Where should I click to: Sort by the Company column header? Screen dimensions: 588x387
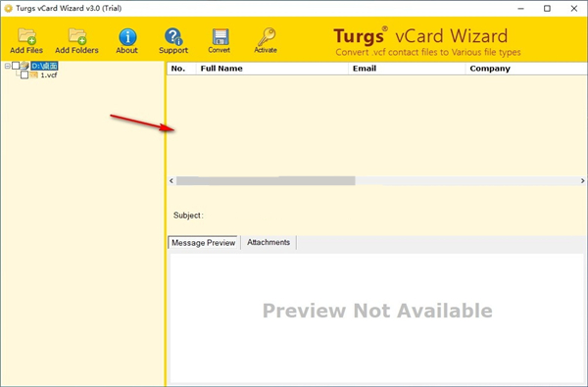coord(526,69)
